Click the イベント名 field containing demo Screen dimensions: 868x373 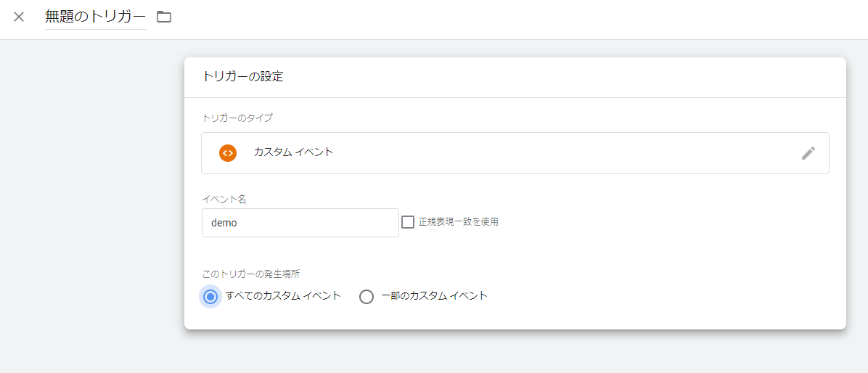tap(300, 223)
